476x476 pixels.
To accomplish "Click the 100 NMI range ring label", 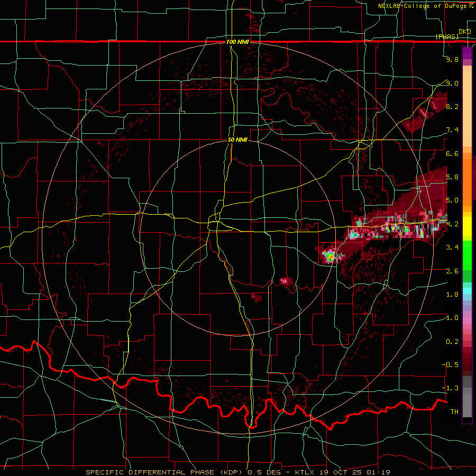I will tap(237, 42).
